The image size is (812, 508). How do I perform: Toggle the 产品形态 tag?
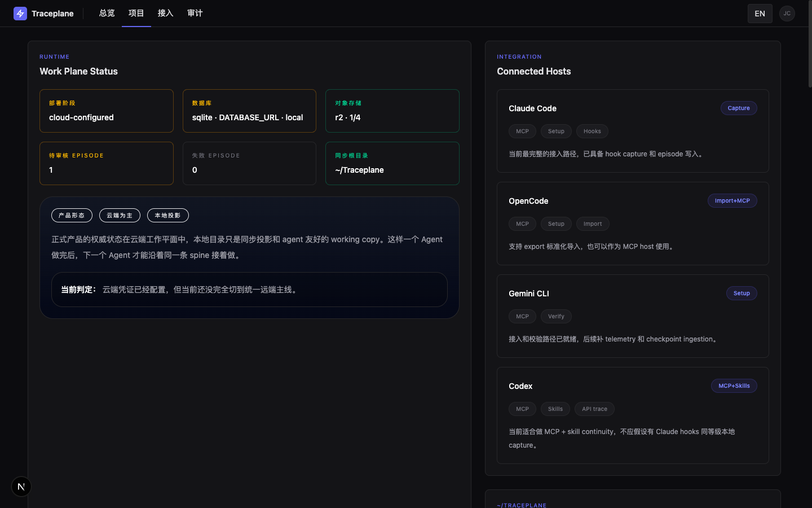tap(72, 215)
